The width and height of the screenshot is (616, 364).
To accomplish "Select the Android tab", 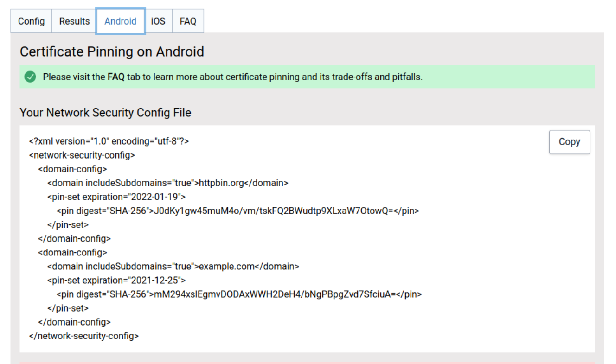I will 121,21.
